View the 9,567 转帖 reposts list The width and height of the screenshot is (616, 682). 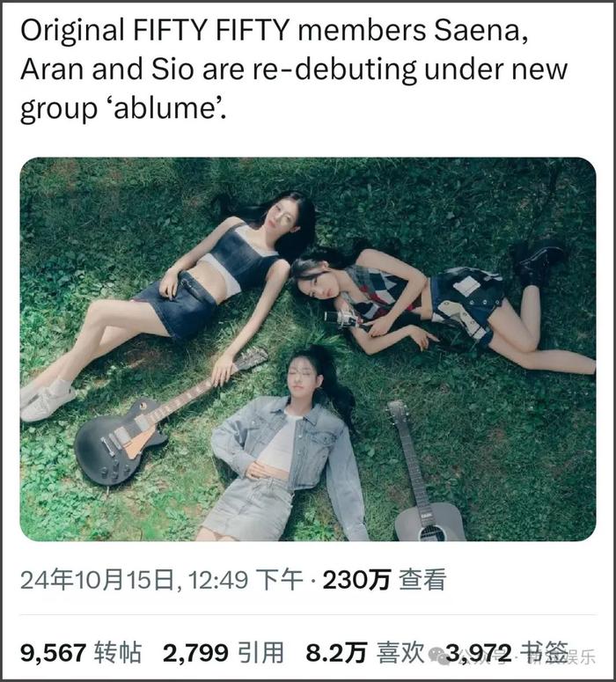(81, 653)
